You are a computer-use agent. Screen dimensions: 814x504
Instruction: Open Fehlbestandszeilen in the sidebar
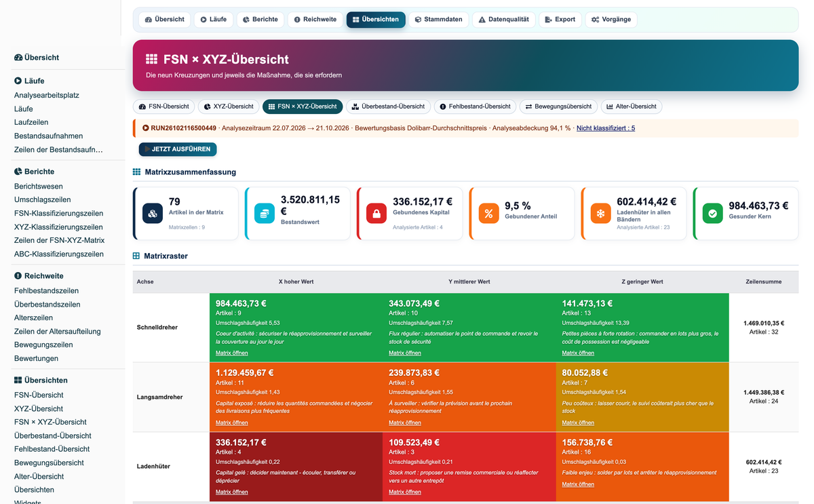pos(47,291)
